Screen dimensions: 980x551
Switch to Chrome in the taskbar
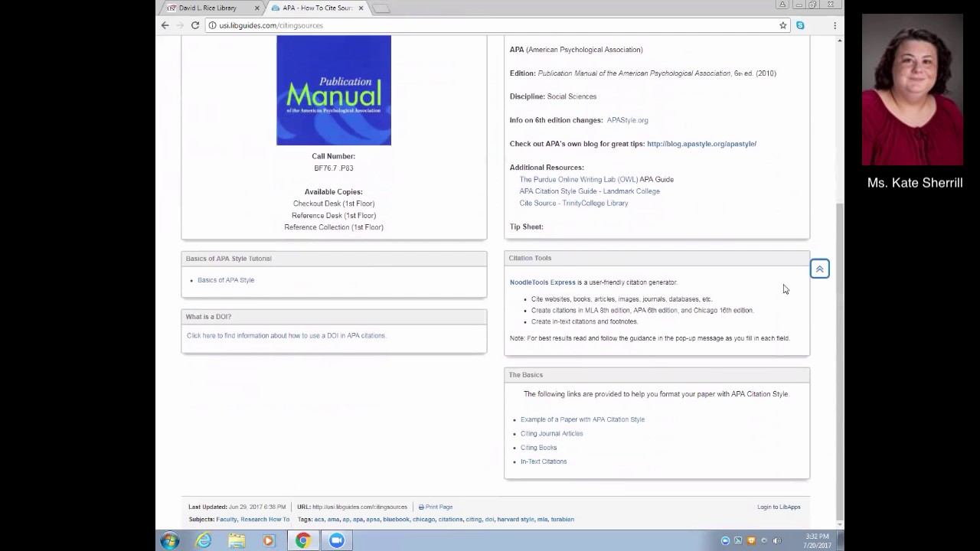coord(303,540)
